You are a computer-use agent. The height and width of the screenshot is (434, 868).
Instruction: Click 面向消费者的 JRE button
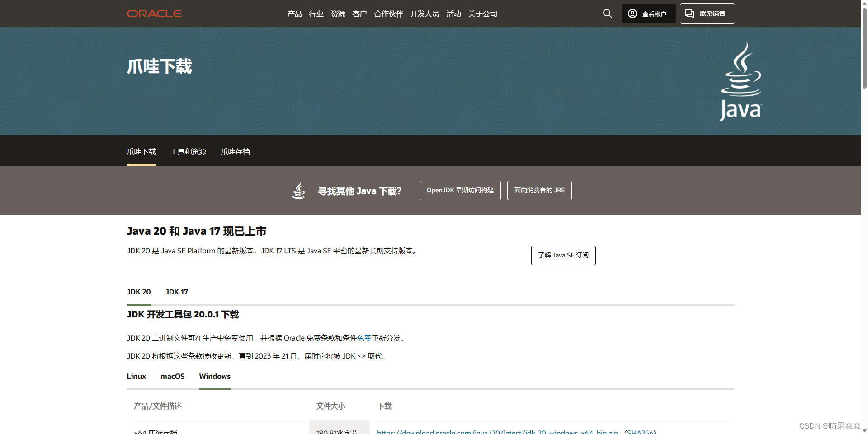539,190
